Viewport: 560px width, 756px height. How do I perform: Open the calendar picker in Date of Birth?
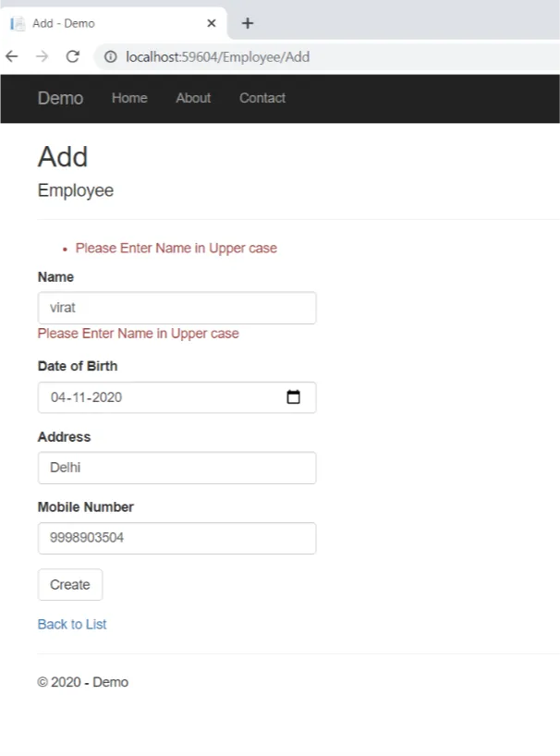[294, 396]
